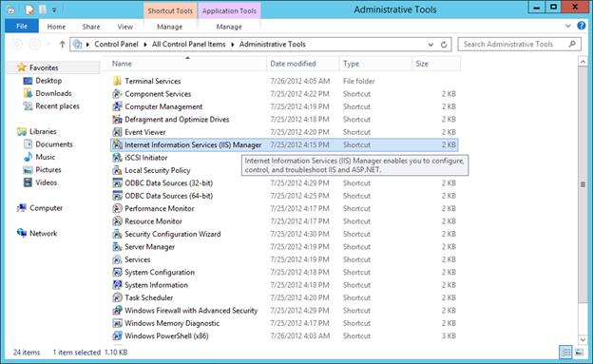Click the Resource Monitor icon

[117, 221]
